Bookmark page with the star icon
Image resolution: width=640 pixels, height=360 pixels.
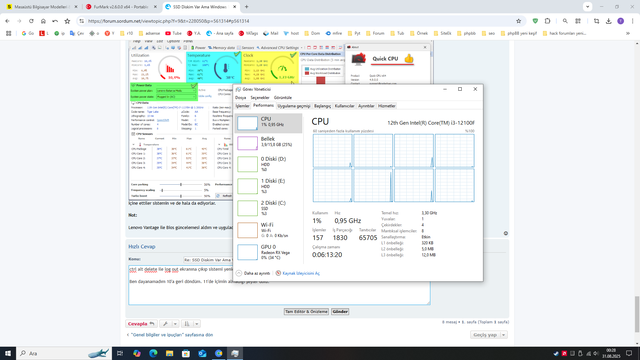[518, 21]
